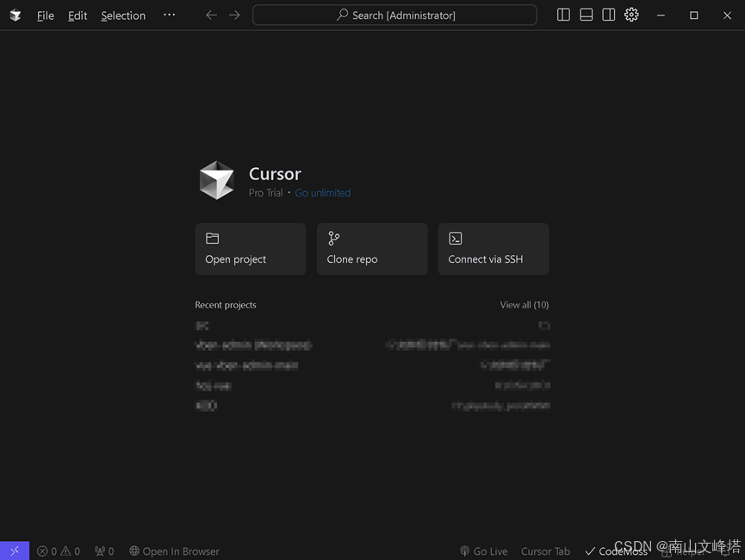Open the Selection menu
This screenshot has width=745, height=560.
tap(123, 16)
